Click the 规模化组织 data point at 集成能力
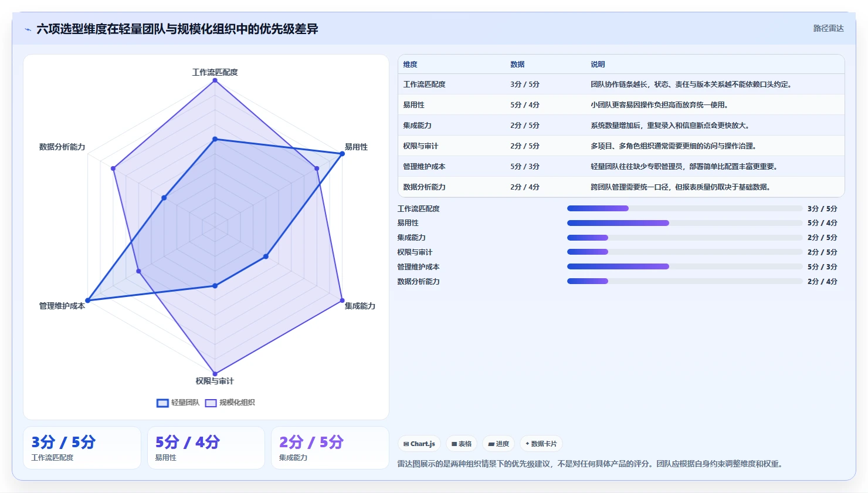 (x=342, y=300)
